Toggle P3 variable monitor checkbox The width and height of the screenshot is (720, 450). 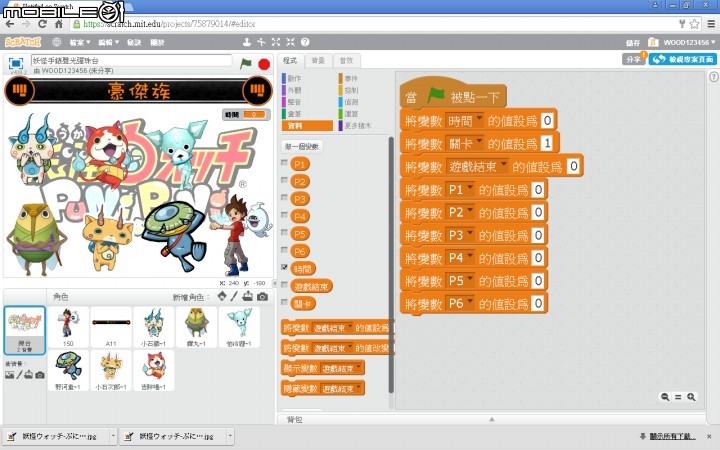pyautogui.click(x=284, y=197)
